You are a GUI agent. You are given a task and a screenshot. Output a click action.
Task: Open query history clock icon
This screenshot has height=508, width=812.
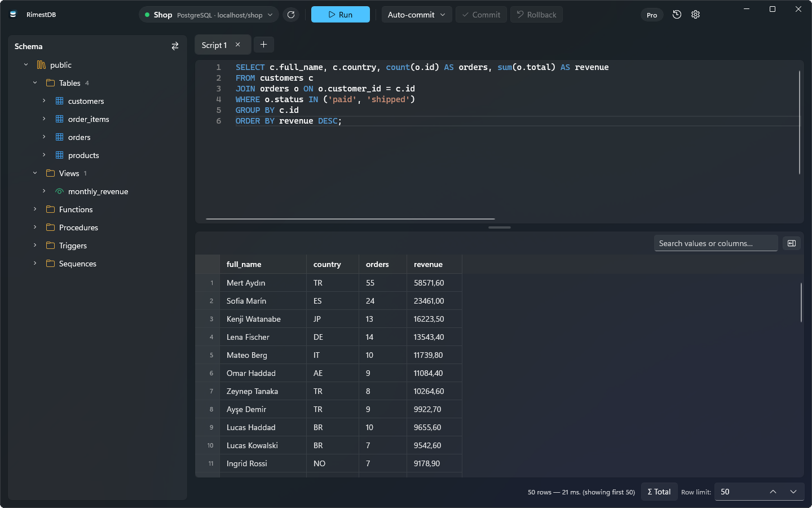click(677, 15)
